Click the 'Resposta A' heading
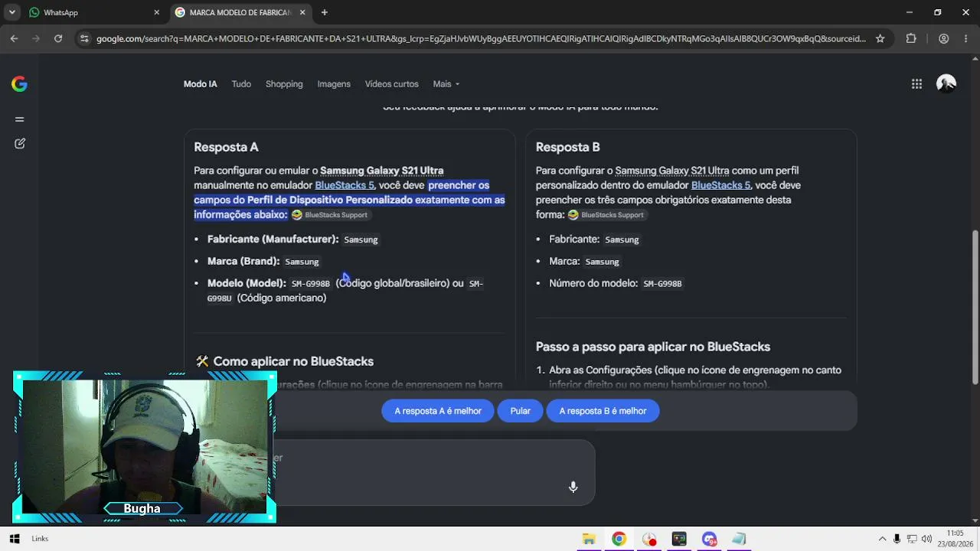The height and width of the screenshot is (551, 980). point(226,147)
